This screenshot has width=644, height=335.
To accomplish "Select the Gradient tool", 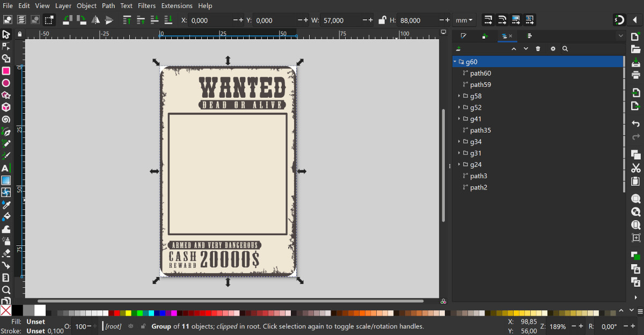I will click(6, 180).
